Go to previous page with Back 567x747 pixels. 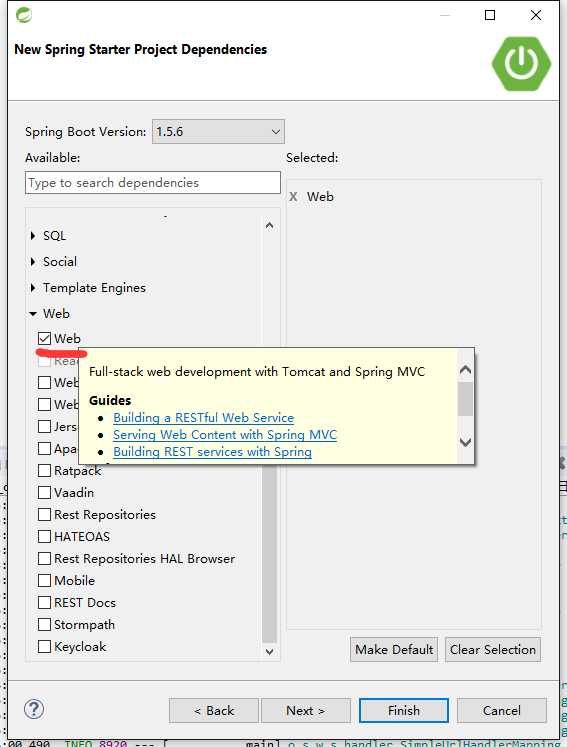pyautogui.click(x=213, y=711)
